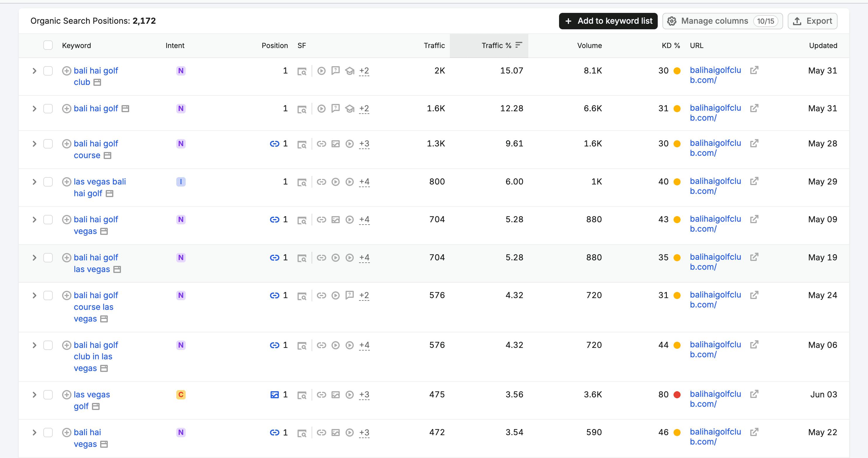Sort by the Updated column header
868x458 pixels.
823,45
